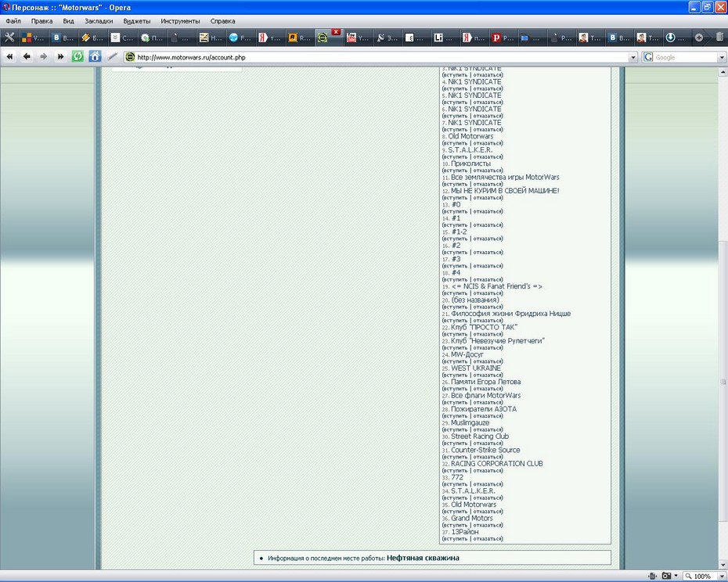Click 'Клуб "Невезучие Рулетчеги"' entry

[498, 341]
